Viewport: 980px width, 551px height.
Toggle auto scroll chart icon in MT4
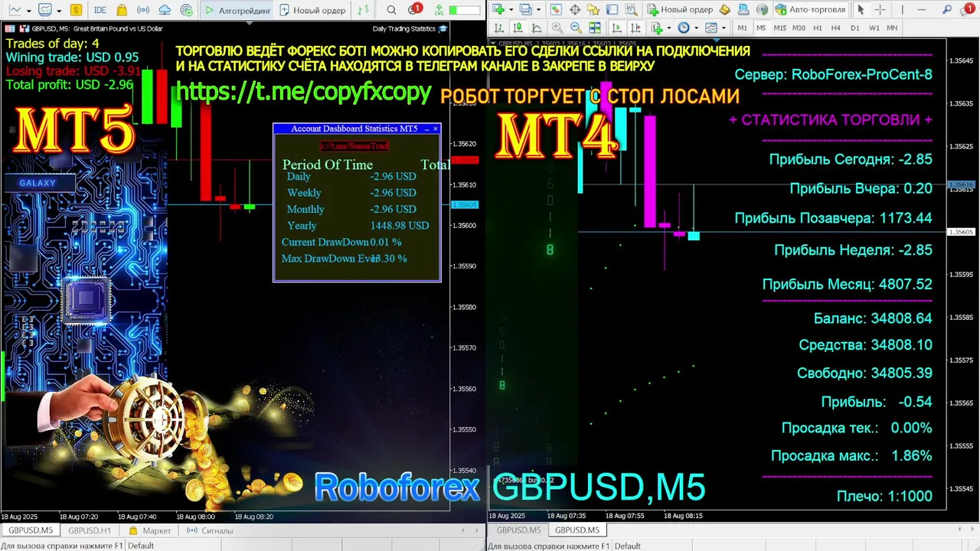616,28
